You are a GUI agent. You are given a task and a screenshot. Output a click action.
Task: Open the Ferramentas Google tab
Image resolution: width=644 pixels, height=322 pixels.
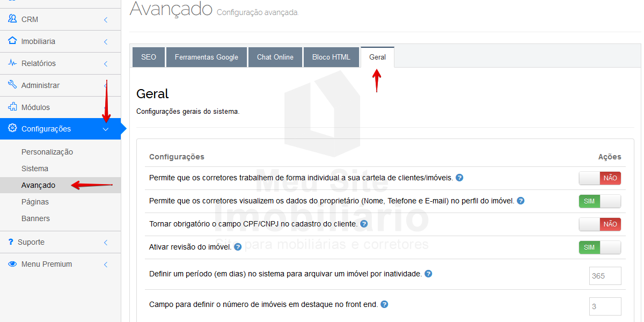206,57
